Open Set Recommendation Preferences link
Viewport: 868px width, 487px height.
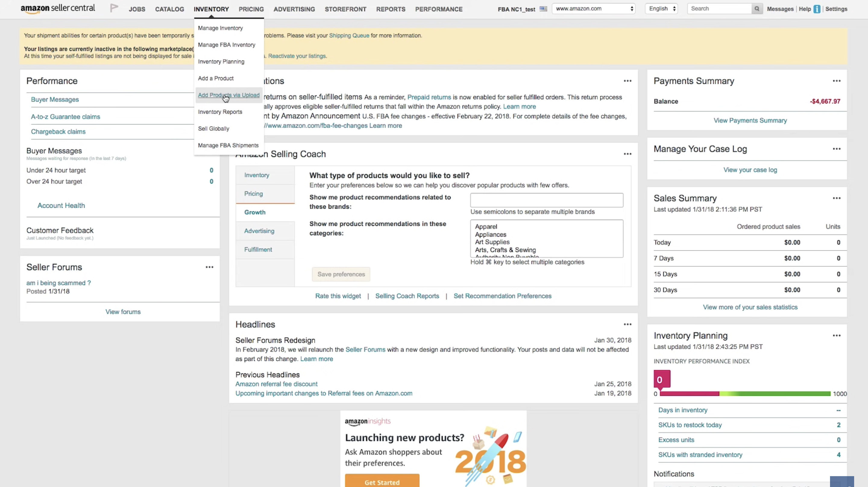pos(502,296)
